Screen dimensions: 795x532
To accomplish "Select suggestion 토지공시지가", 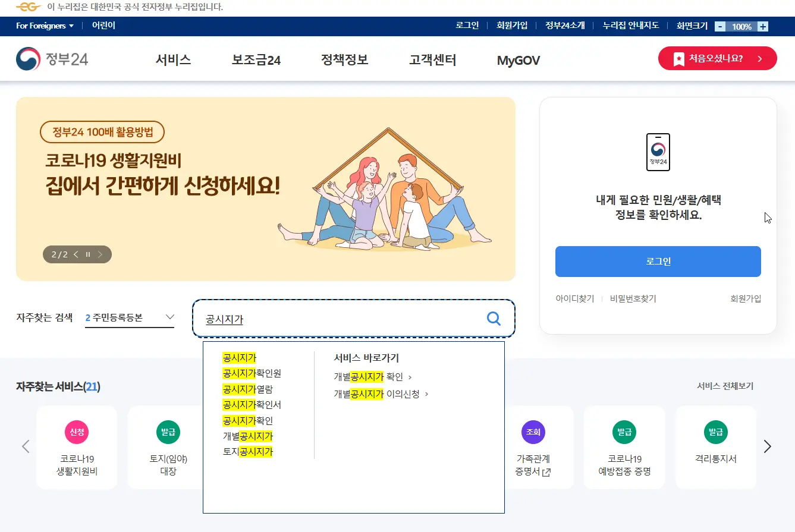I will tap(247, 452).
